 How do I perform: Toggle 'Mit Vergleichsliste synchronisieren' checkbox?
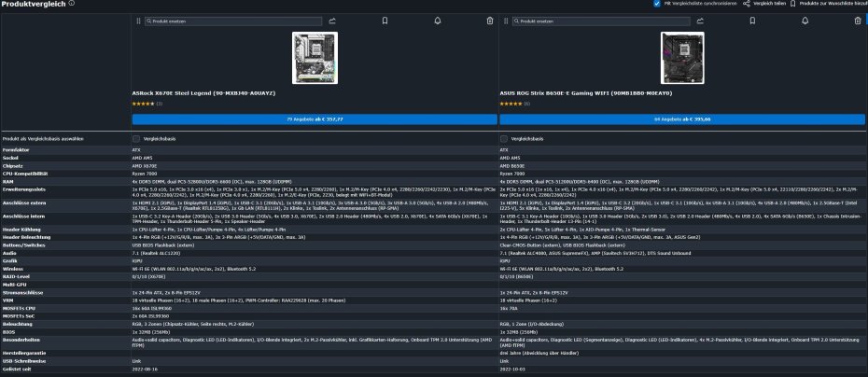pos(656,4)
